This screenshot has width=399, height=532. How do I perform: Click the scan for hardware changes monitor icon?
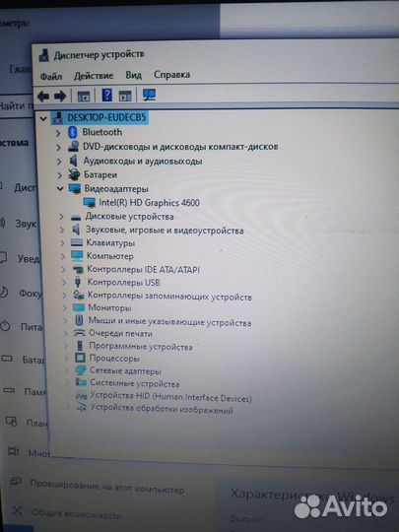[149, 95]
